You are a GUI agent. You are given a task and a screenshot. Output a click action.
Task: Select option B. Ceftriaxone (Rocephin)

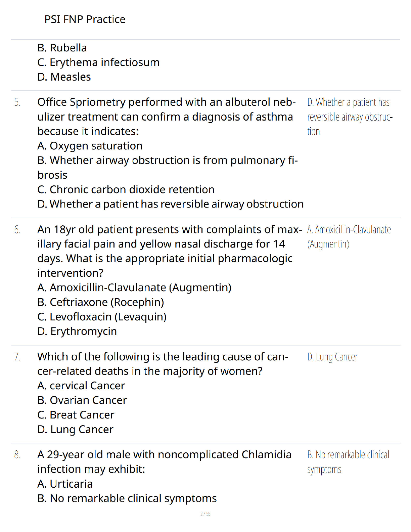coord(101,302)
